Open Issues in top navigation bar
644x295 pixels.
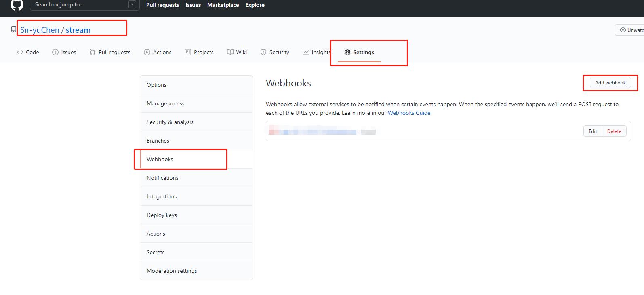[193, 5]
